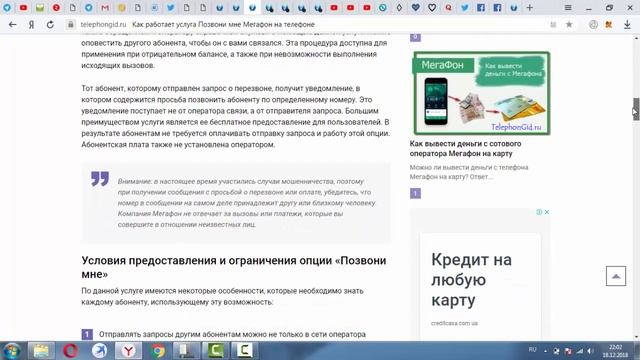This screenshot has height=360, width=640.
Task: Switch to the green envelope tab
Action: tap(40, 7)
